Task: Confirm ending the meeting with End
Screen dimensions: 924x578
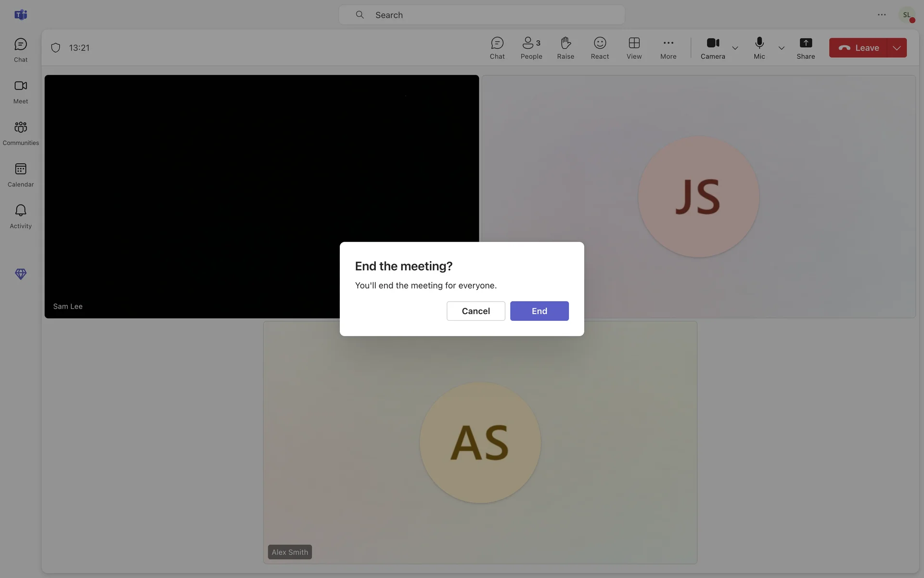Action: [x=539, y=311]
